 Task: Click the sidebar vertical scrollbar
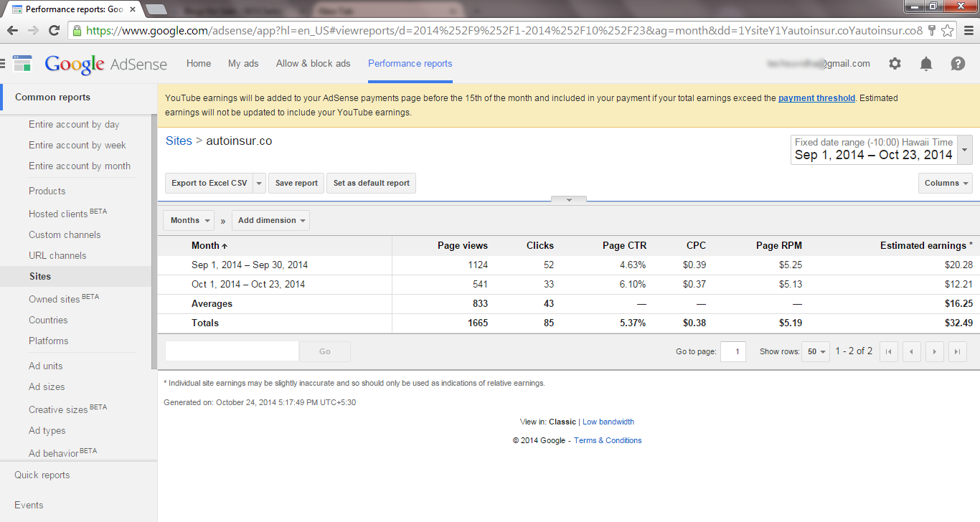coord(154,242)
